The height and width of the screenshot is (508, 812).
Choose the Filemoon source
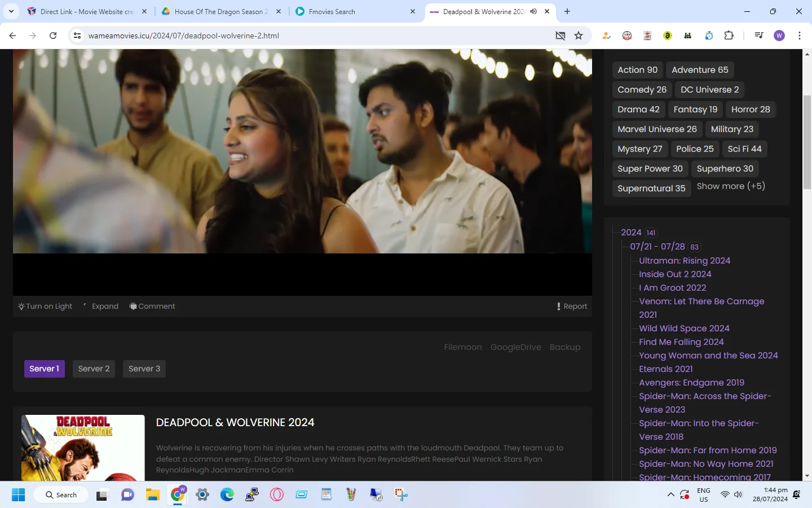point(463,347)
